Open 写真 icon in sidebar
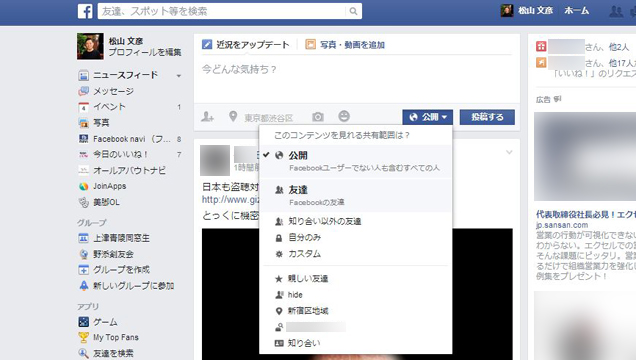Image resolution: width=636 pixels, height=360 pixels. click(x=84, y=123)
